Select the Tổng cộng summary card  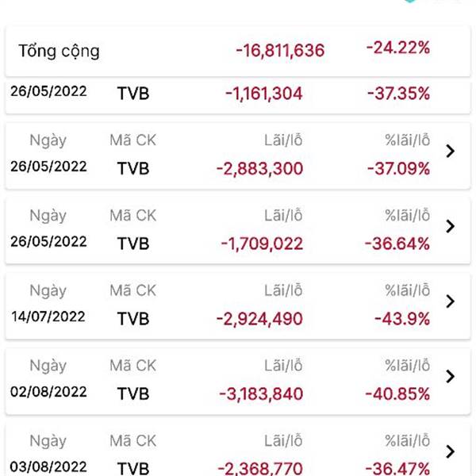pos(238,51)
